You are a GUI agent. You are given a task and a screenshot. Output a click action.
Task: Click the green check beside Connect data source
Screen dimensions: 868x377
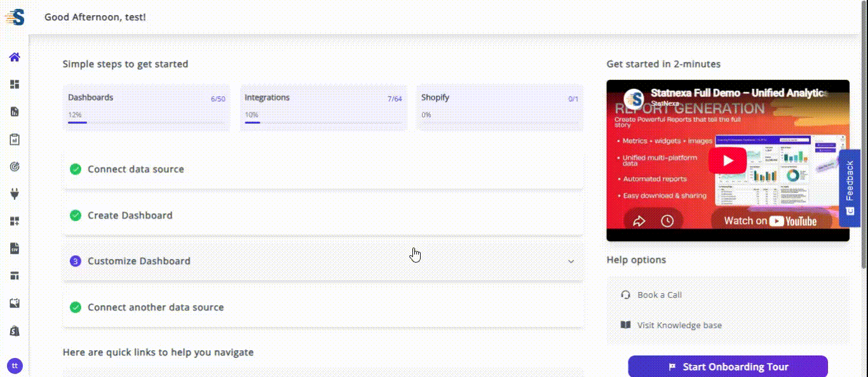coord(76,169)
